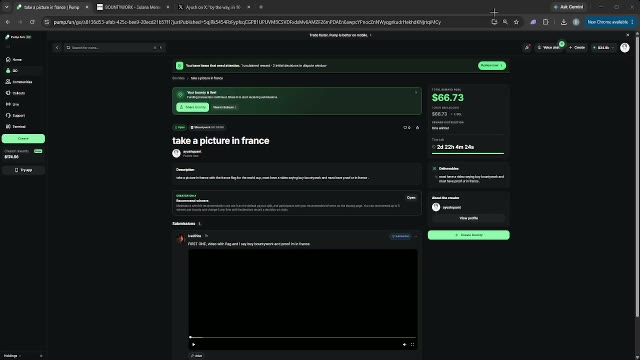Play the submission video
The height and width of the screenshot is (360, 640).
[x=193, y=344]
